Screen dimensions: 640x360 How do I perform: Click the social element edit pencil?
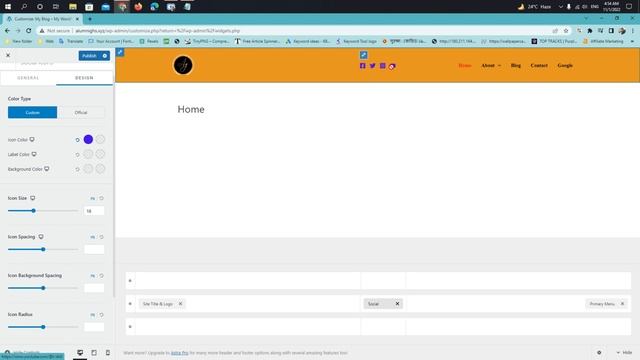point(364,55)
